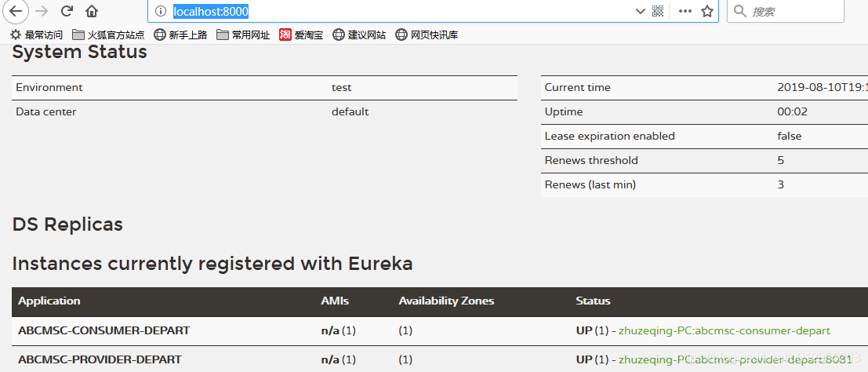Image resolution: width=868 pixels, height=372 pixels.
Task: Click the Uptime label
Action: click(564, 112)
